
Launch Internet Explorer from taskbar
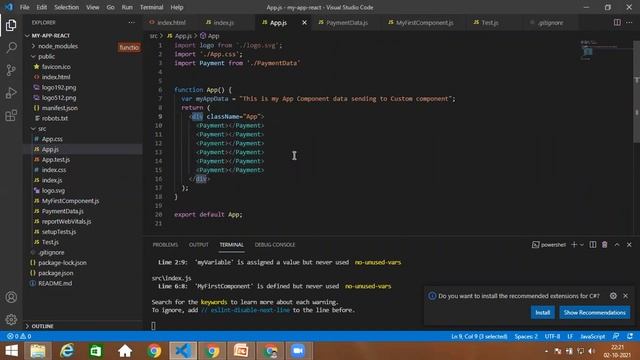tap(67, 351)
